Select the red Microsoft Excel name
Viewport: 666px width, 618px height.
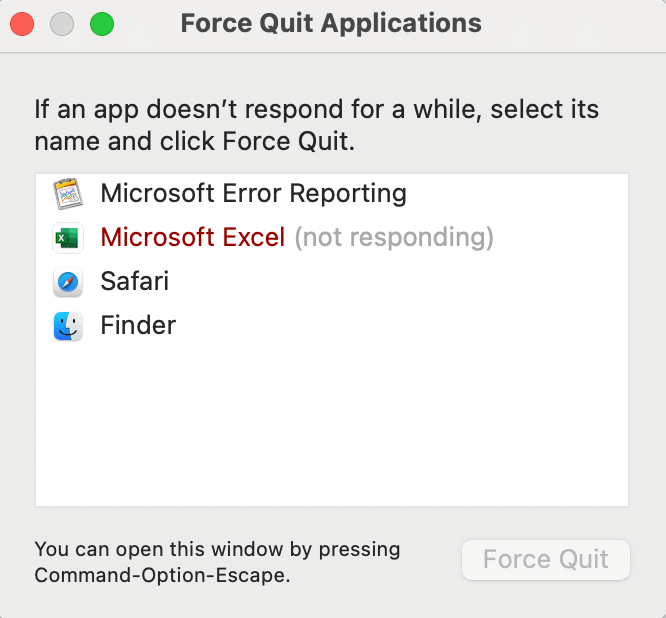click(192, 237)
